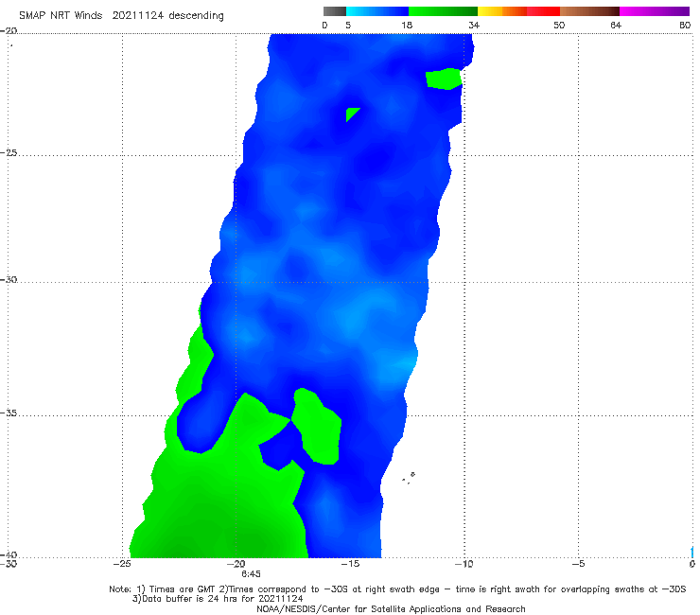Viewport: 700px width, 615px height.
Task: Click the small green patch near the swath's top-right edge
Action: coord(444,79)
